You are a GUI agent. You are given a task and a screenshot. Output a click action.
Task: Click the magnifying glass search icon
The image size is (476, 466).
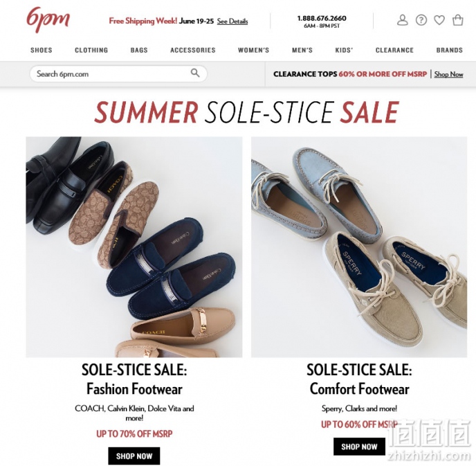click(195, 73)
